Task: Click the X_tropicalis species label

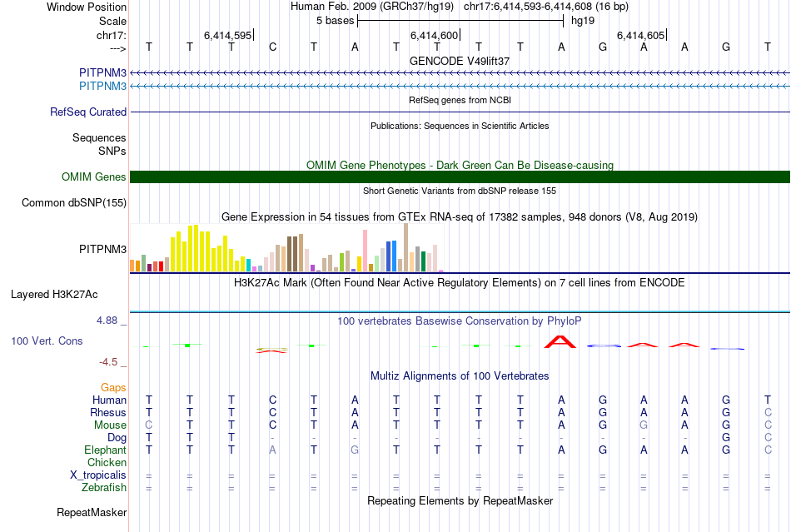Action: (x=98, y=475)
